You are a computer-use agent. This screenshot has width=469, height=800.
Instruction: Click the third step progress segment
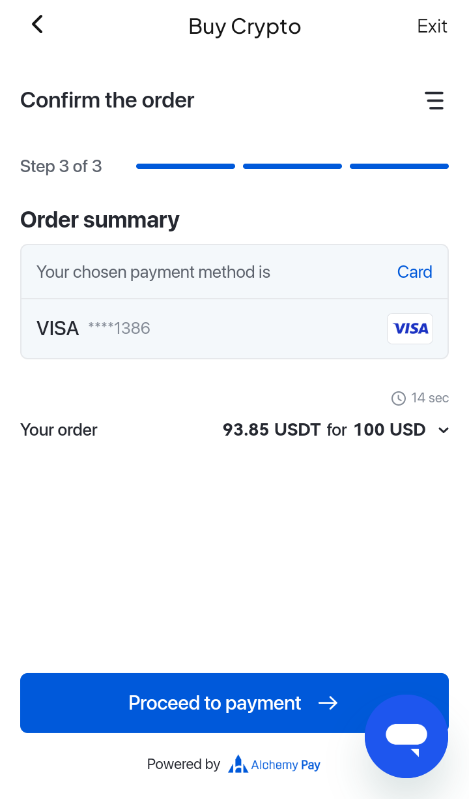[399, 166]
